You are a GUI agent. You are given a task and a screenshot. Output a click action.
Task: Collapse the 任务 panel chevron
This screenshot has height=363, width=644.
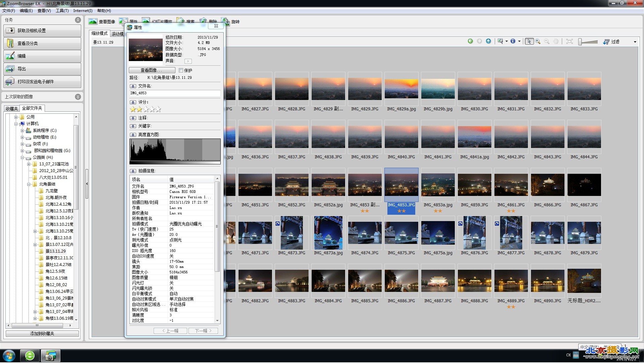coord(78,20)
